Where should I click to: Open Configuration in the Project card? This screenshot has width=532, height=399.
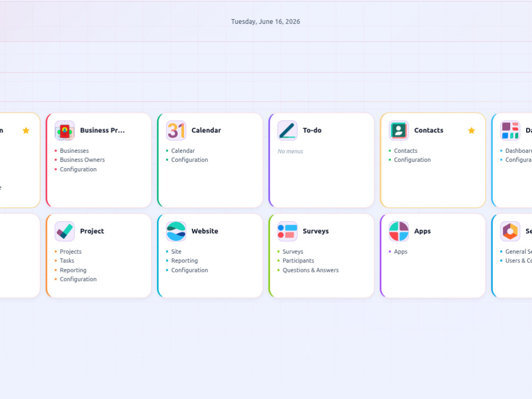[x=78, y=279]
